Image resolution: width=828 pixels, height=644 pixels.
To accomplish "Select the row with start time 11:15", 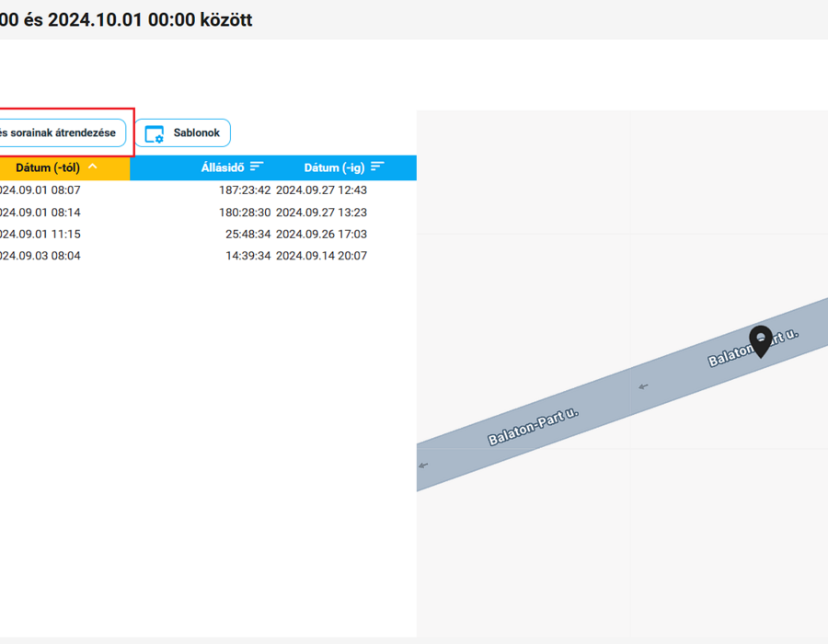I will (x=208, y=234).
